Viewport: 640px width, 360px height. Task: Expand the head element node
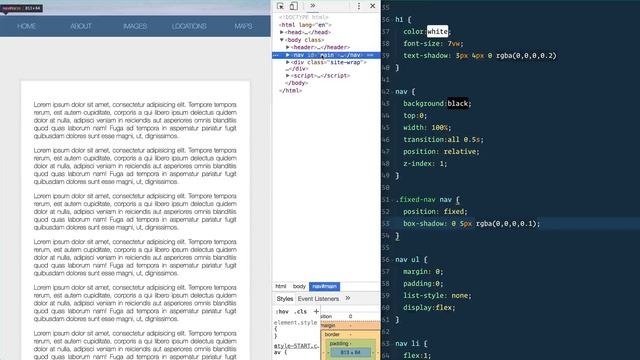coord(282,32)
